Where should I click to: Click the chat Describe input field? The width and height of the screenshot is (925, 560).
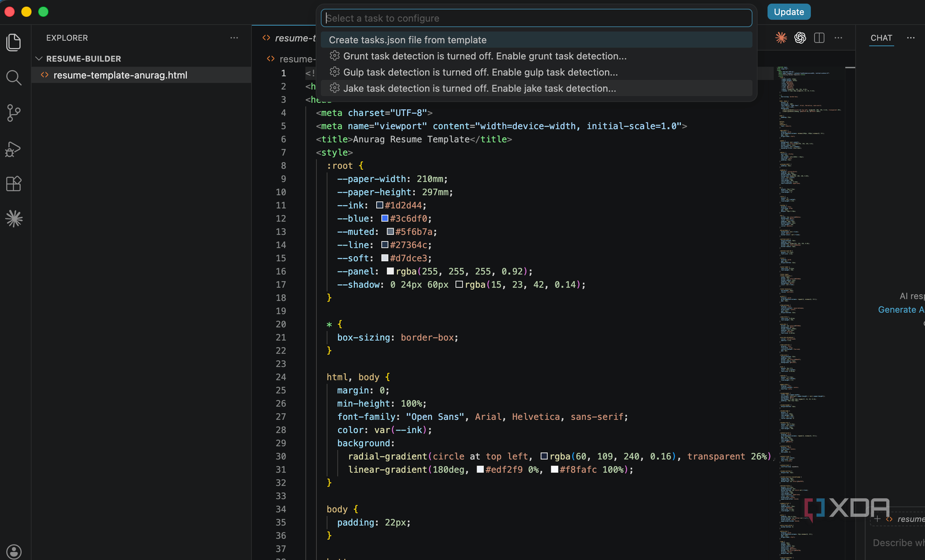(898, 543)
